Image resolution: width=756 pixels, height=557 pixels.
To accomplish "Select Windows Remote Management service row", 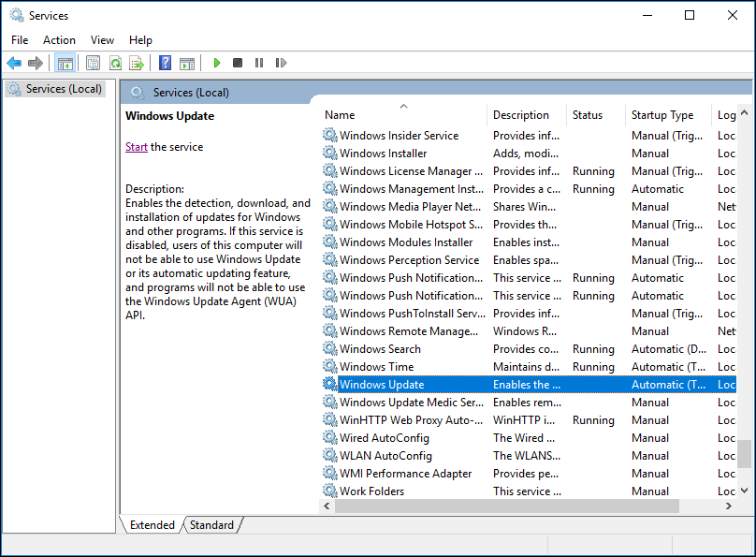I will click(x=529, y=330).
